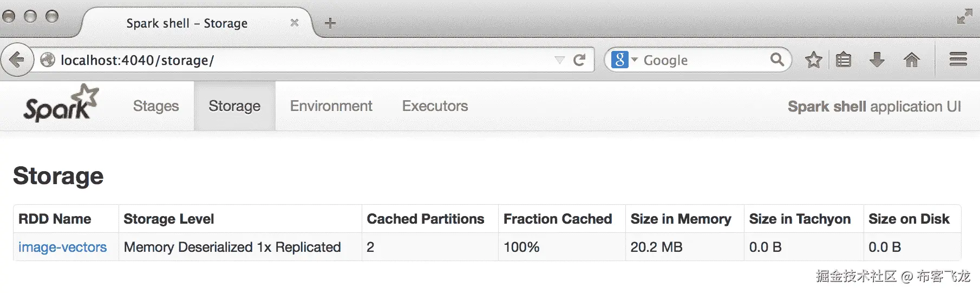Expand the URL history dropdown arrow

pyautogui.click(x=559, y=60)
